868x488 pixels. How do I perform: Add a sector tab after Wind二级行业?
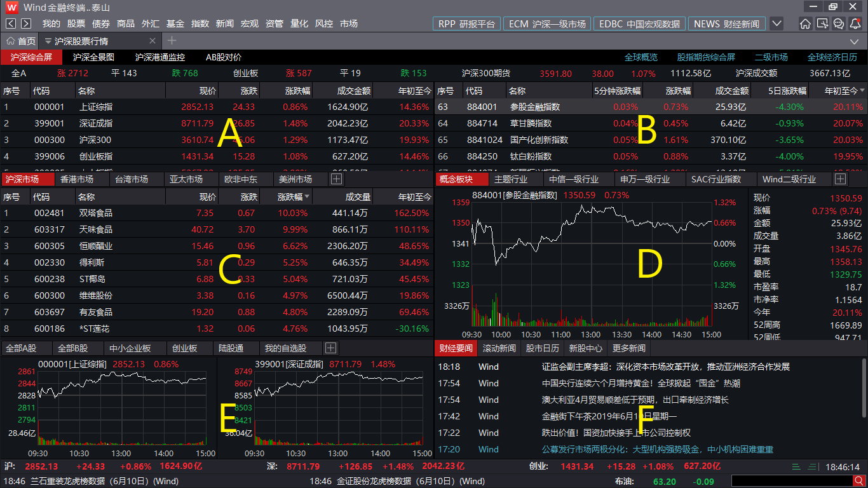pyautogui.click(x=840, y=179)
